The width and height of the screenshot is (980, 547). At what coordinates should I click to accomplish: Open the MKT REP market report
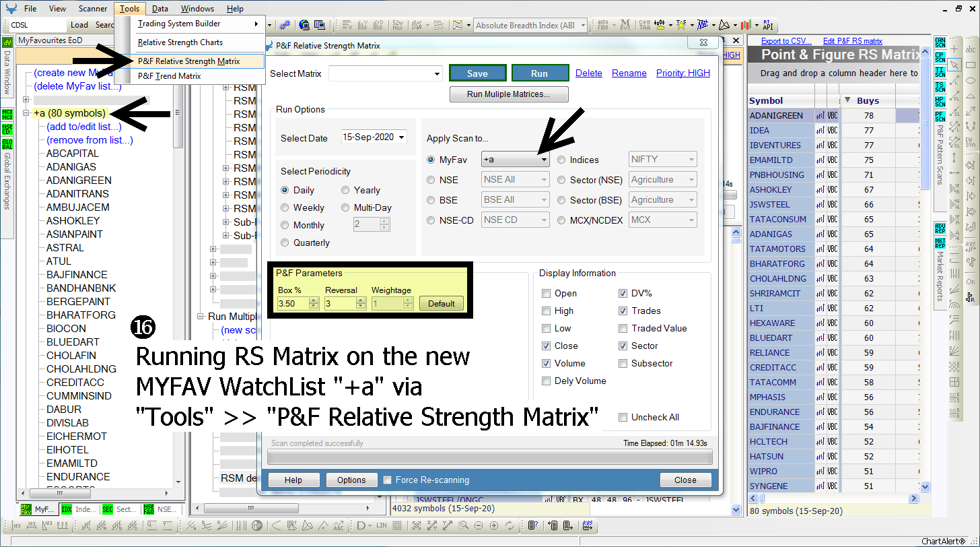pyautogui.click(x=940, y=243)
